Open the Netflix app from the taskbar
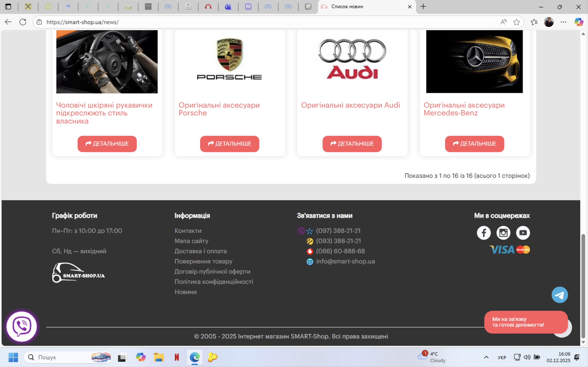588x367 pixels. coord(177,357)
